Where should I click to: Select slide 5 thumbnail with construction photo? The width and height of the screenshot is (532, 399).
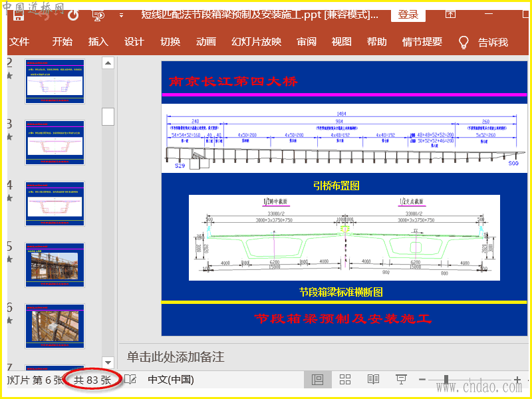(x=55, y=265)
